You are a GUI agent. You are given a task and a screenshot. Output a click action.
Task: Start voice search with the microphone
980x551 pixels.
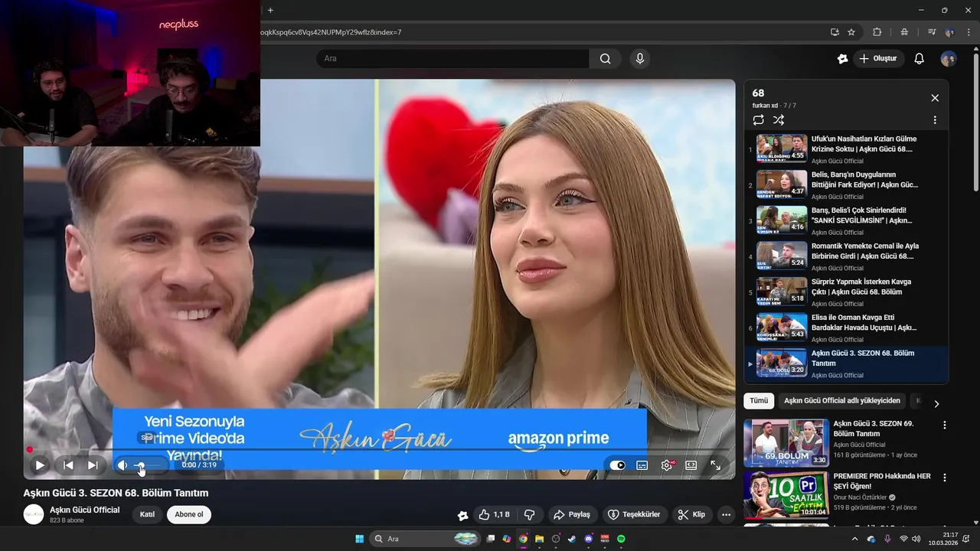(x=640, y=58)
